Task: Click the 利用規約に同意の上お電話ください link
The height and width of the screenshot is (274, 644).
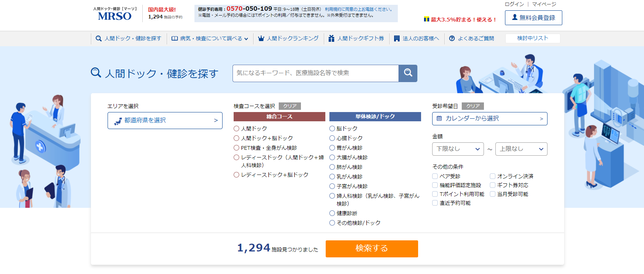Action: point(359,9)
